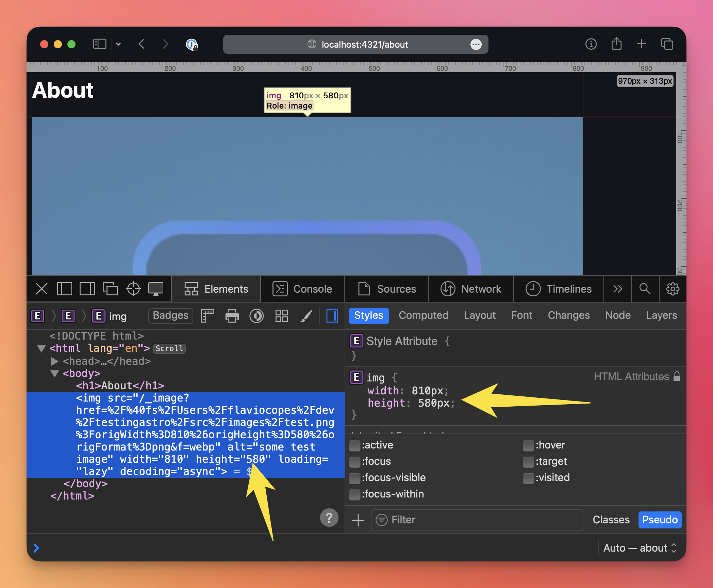Viewport: 713px width, 588px height.
Task: Click the styles Filter input field
Action: click(476, 520)
